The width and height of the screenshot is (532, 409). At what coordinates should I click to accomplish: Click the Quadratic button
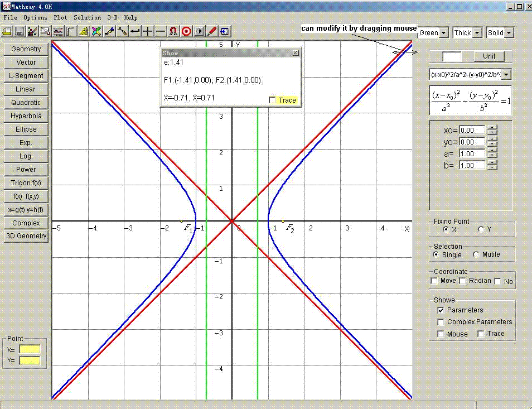[26, 103]
